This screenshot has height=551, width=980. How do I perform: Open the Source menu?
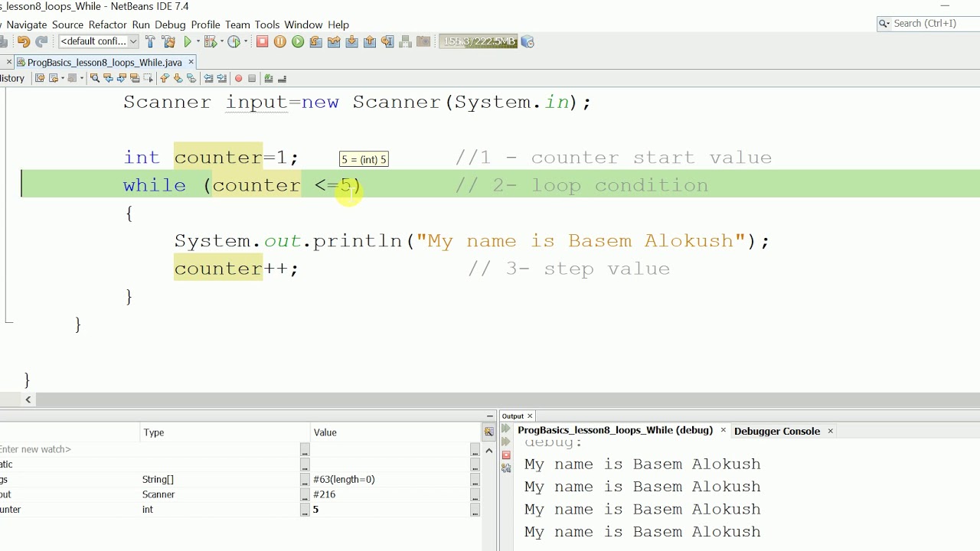tap(67, 24)
